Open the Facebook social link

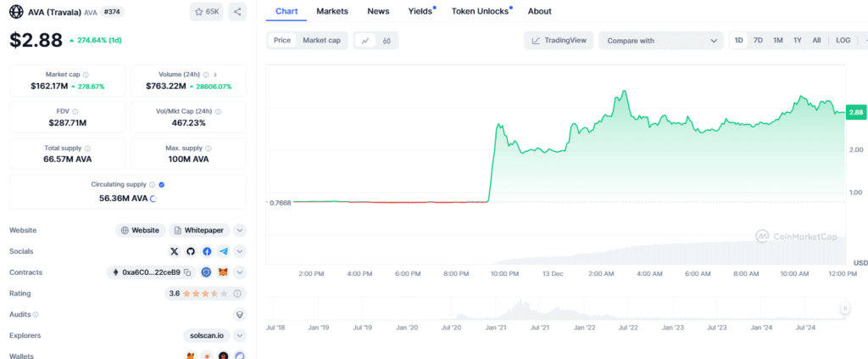pyautogui.click(x=207, y=251)
